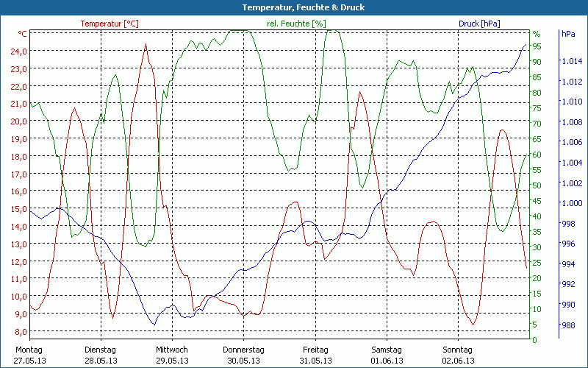This screenshot has height=368, width=588.
Task: Click the red '°C' axis unit label
Action: point(23,34)
